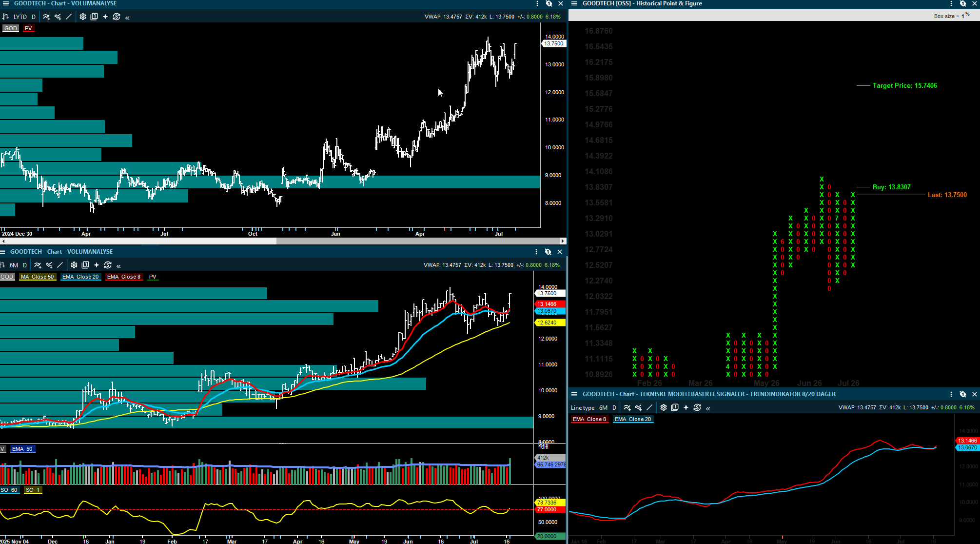The height and width of the screenshot is (544, 980).
Task: Toggle GOD series label in top LYTD chart
Action: click(10, 28)
